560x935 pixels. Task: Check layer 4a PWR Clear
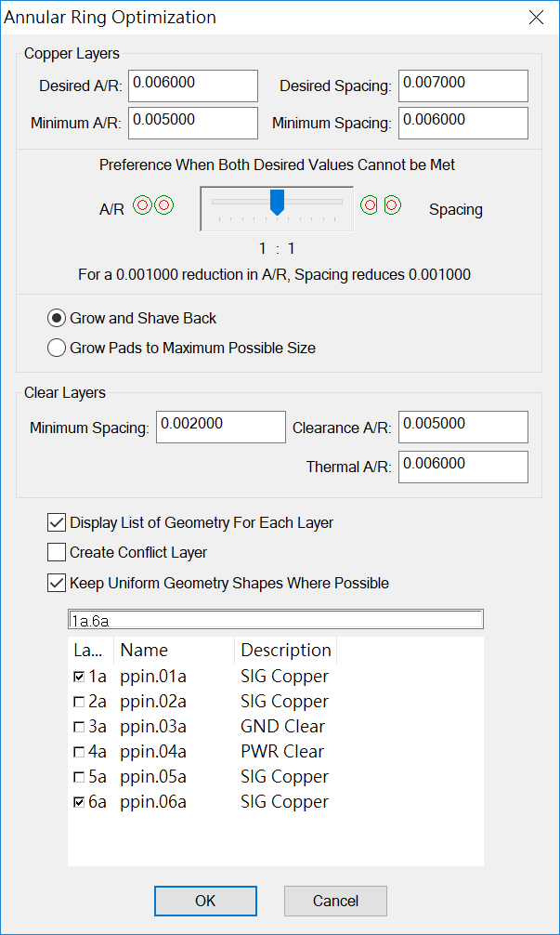(x=79, y=752)
